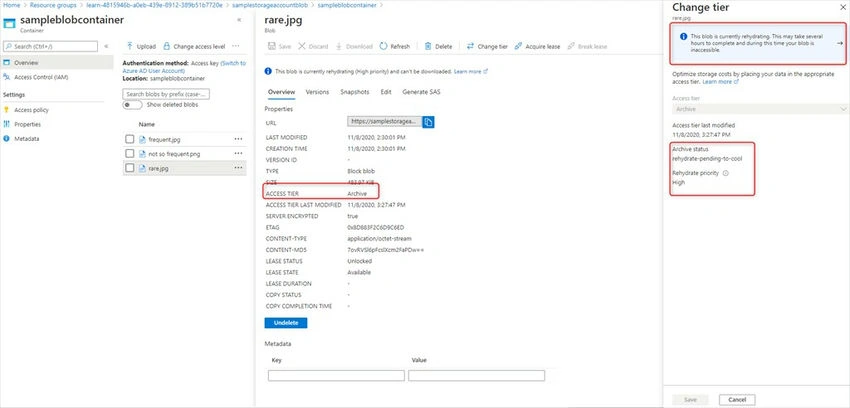This screenshot has width=850, height=408.
Task: Click Learn more link in rehydrating notice
Action: (471, 71)
